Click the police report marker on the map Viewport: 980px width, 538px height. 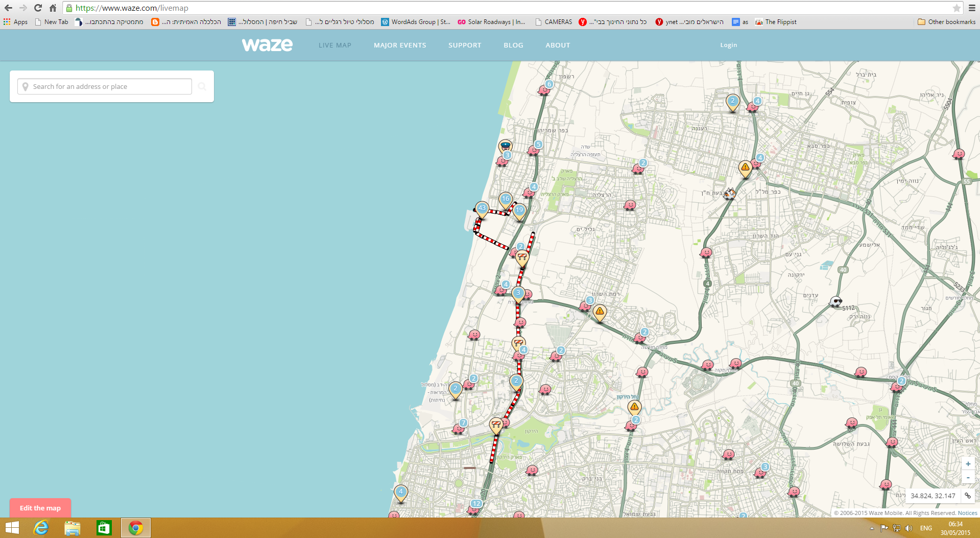[x=505, y=146]
